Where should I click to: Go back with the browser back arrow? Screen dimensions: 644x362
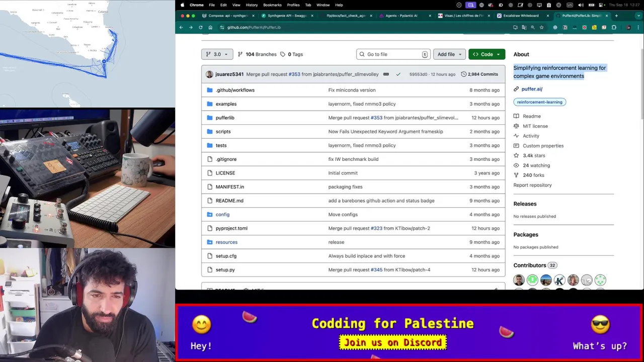click(181, 28)
